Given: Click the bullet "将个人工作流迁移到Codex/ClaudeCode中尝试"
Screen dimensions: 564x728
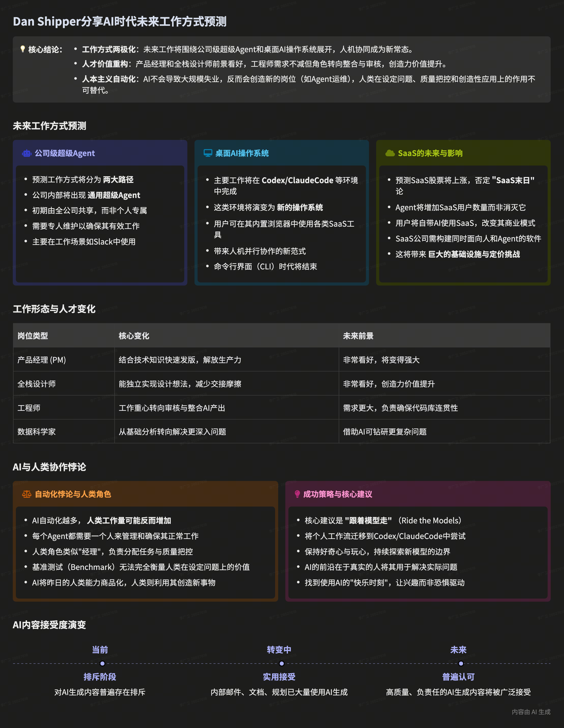Looking at the screenshot, I should pos(385,536).
